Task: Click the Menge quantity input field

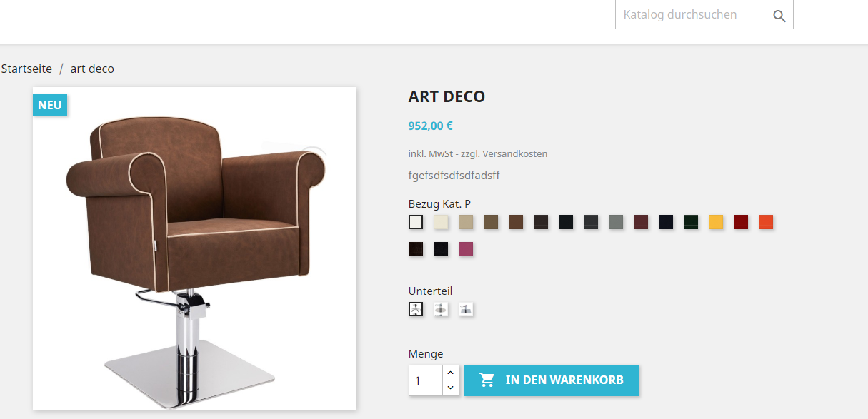Action: coord(426,380)
